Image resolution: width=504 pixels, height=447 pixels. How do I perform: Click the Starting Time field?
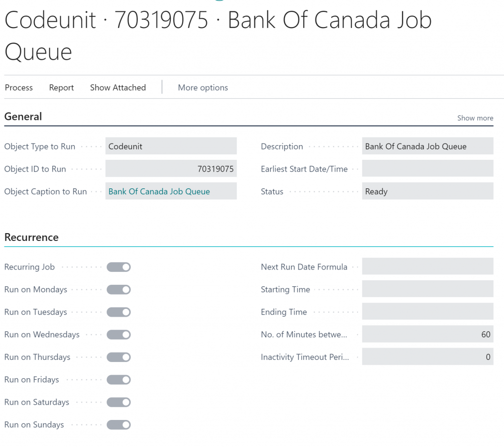428,289
